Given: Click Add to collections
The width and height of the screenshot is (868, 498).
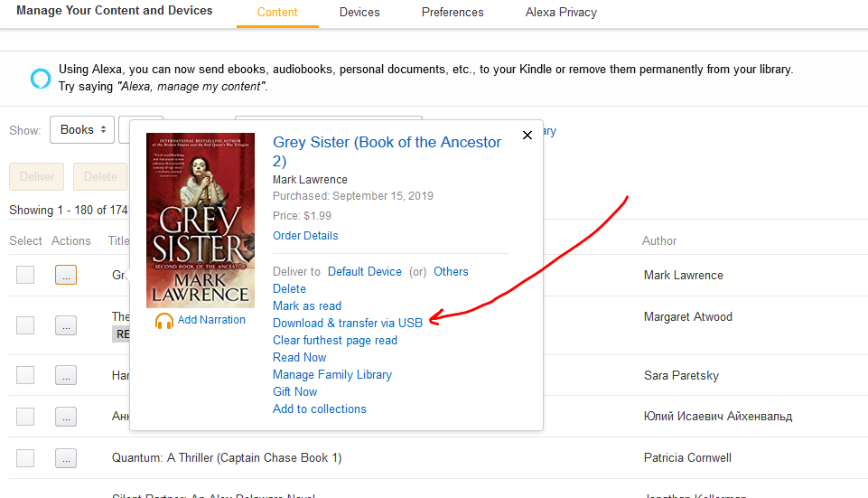Looking at the screenshot, I should (320, 409).
